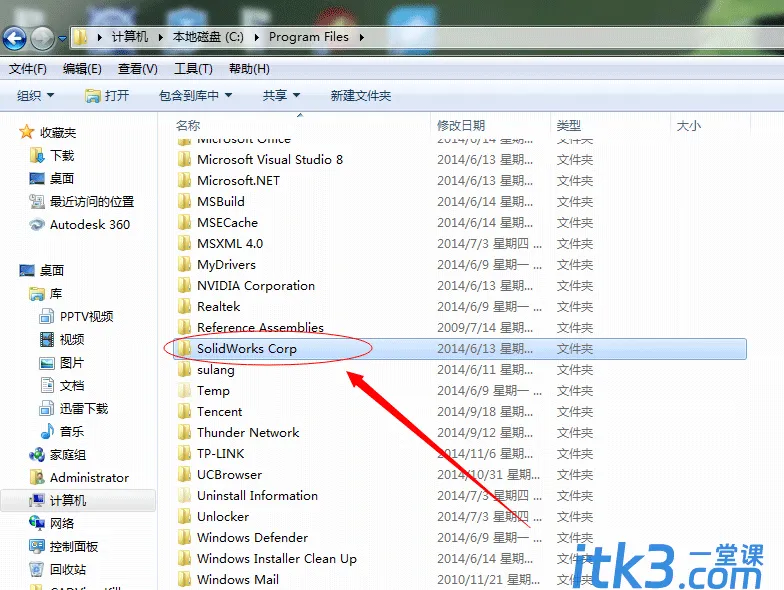Select the sulang folder
Screen dimensions: 784x590
(216, 370)
